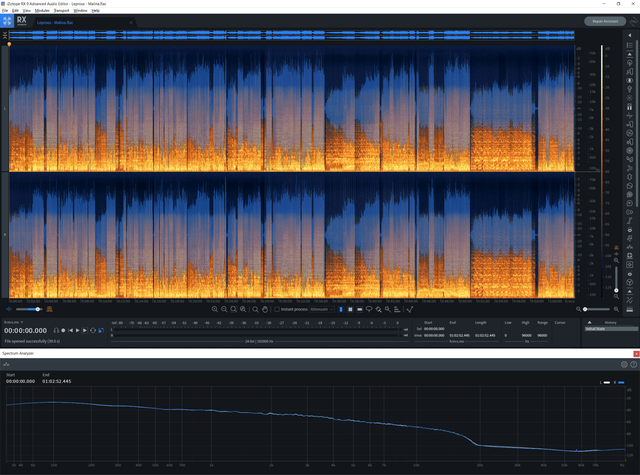Toggle the left channel L selector
This screenshot has height=475, width=640.
click(5, 109)
